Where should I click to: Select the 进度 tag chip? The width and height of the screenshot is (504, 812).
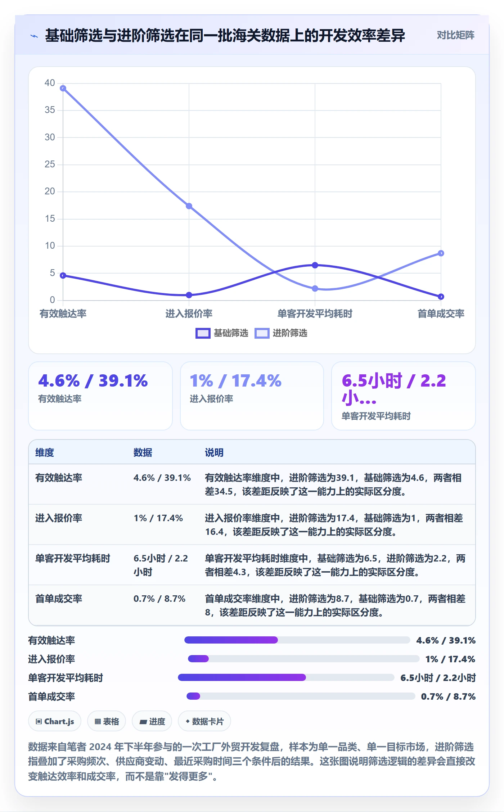click(152, 721)
